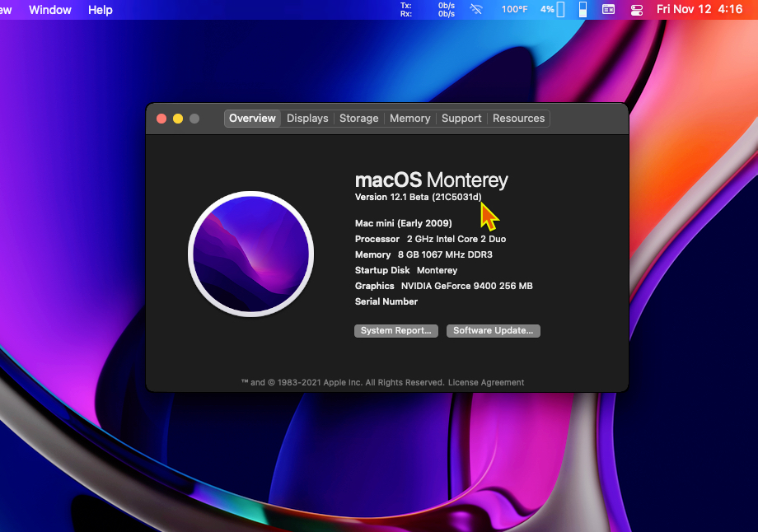
Task: Click the 4% usage meter icon
Action: pyautogui.click(x=552, y=9)
